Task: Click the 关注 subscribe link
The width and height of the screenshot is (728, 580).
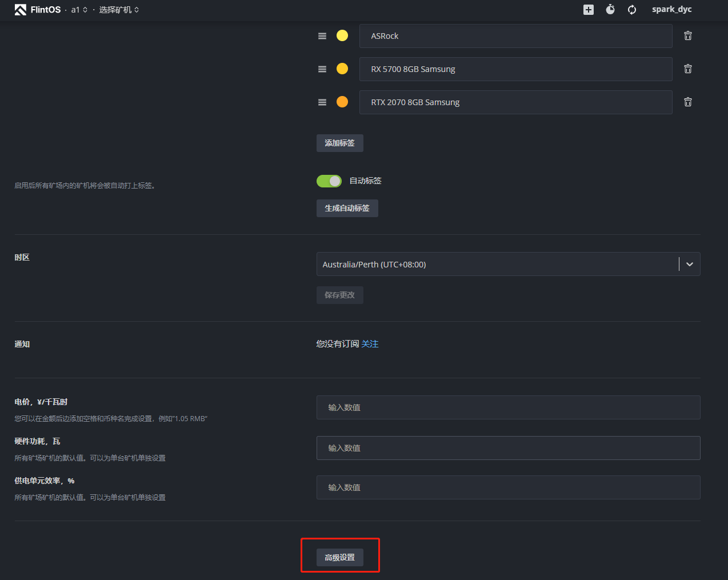Action: [370, 344]
